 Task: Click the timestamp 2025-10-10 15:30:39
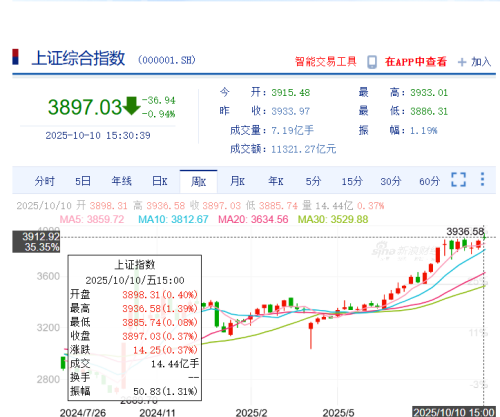pos(98,136)
